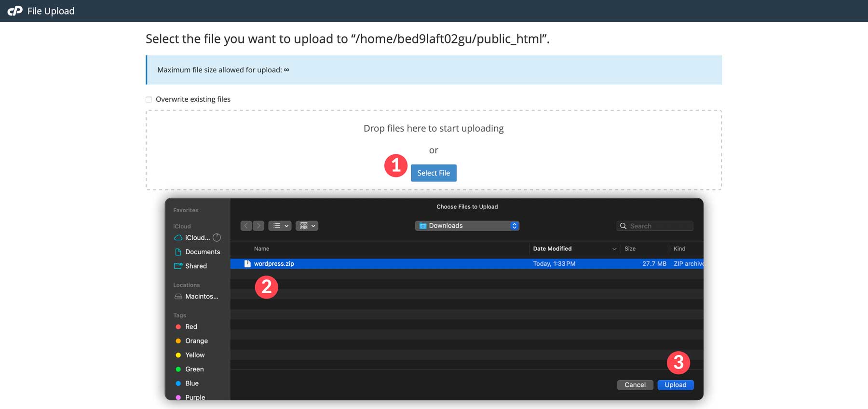
Task: Click the 27.7 MB size cell
Action: (x=654, y=263)
